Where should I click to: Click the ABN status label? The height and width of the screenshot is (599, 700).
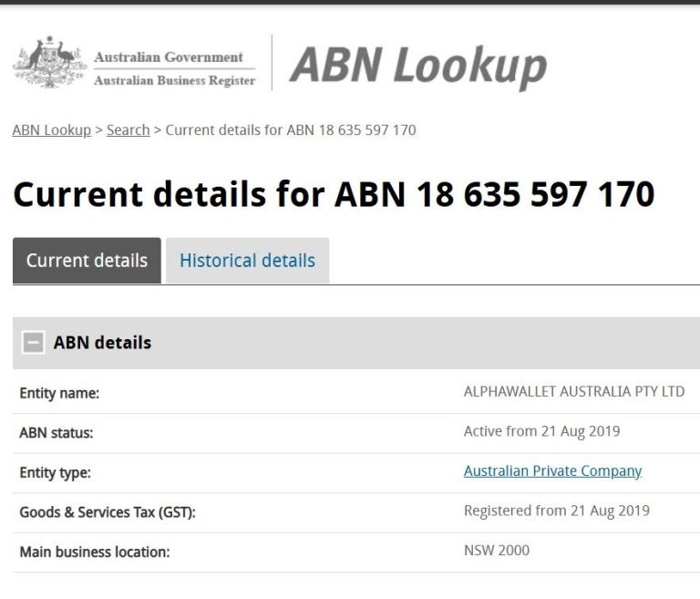point(57,433)
